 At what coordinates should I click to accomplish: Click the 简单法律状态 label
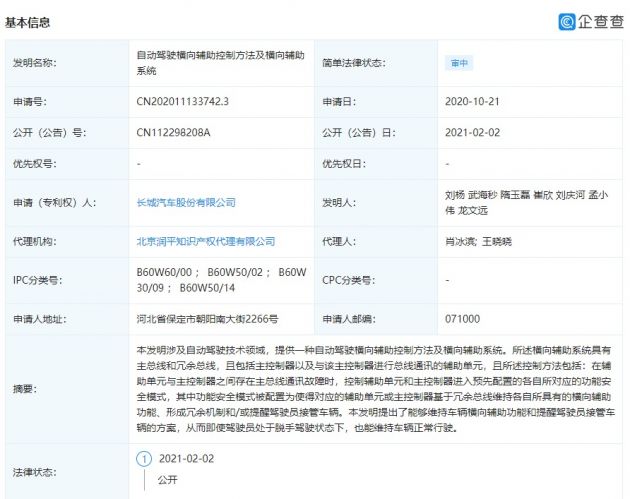[x=354, y=63]
